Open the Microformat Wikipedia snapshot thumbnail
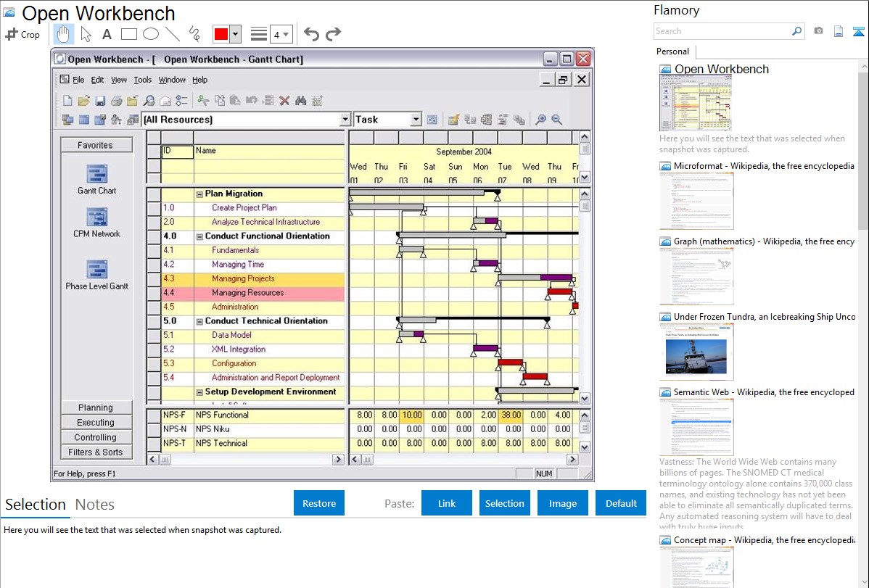The image size is (869, 588). click(x=696, y=201)
